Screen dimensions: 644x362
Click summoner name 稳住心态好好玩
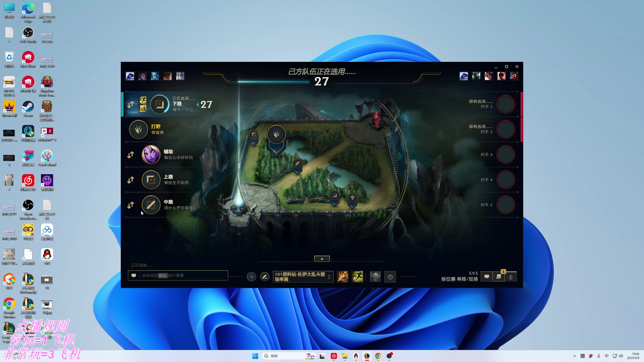(179, 158)
